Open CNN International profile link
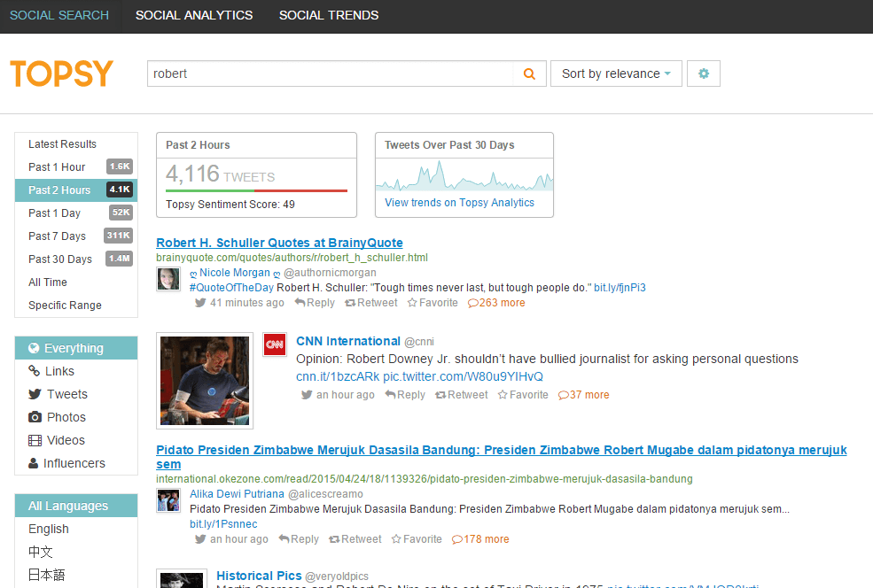 click(x=348, y=341)
